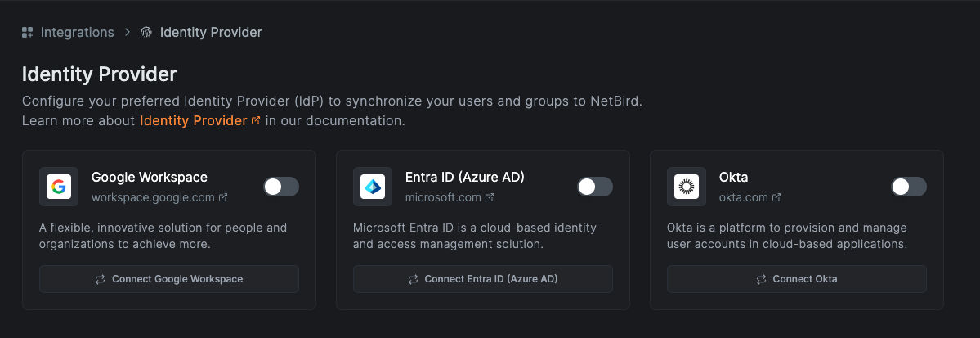Click the breadcrumb chevron separator after Integrations
The image size is (980, 338).
(x=128, y=33)
